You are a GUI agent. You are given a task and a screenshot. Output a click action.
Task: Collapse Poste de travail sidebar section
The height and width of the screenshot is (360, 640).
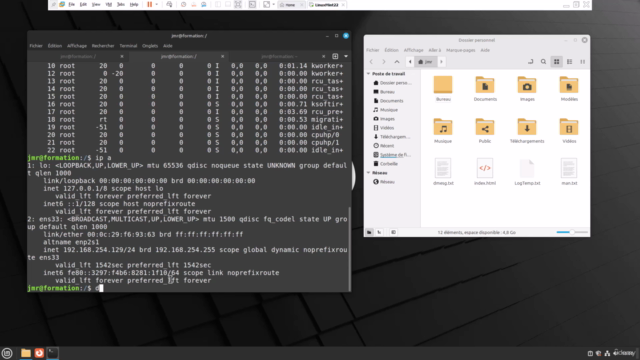(x=369, y=74)
